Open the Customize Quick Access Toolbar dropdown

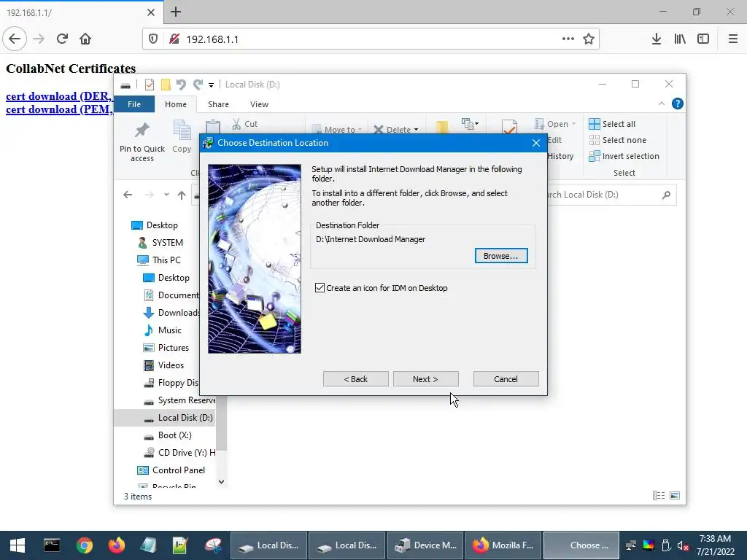click(x=211, y=85)
